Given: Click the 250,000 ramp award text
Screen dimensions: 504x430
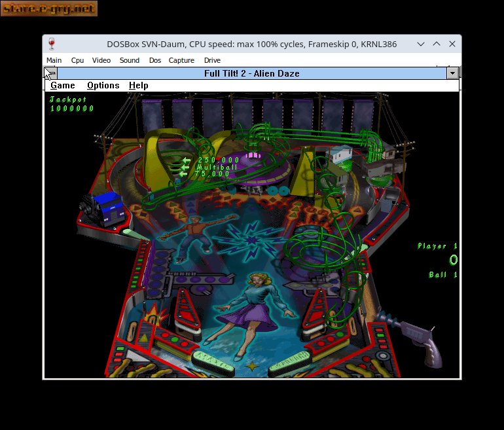Looking at the screenshot, I should [219, 160].
